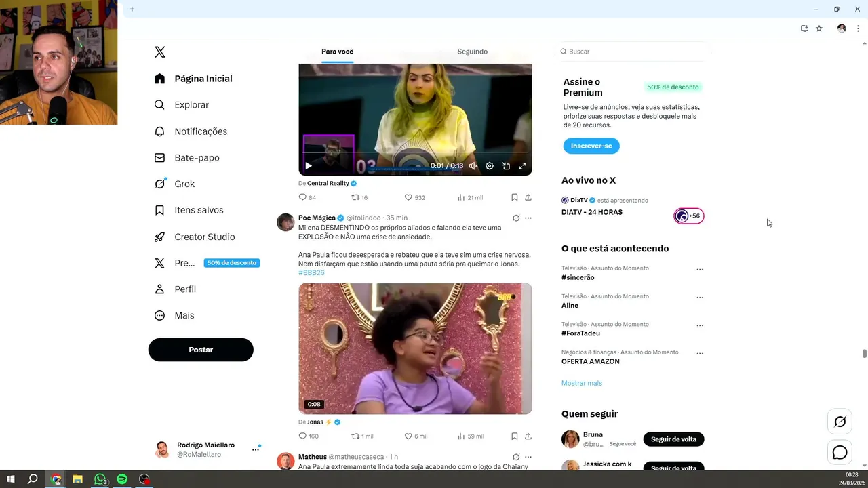Expand the Mais menu
The image size is (868, 488).
click(x=174, y=316)
